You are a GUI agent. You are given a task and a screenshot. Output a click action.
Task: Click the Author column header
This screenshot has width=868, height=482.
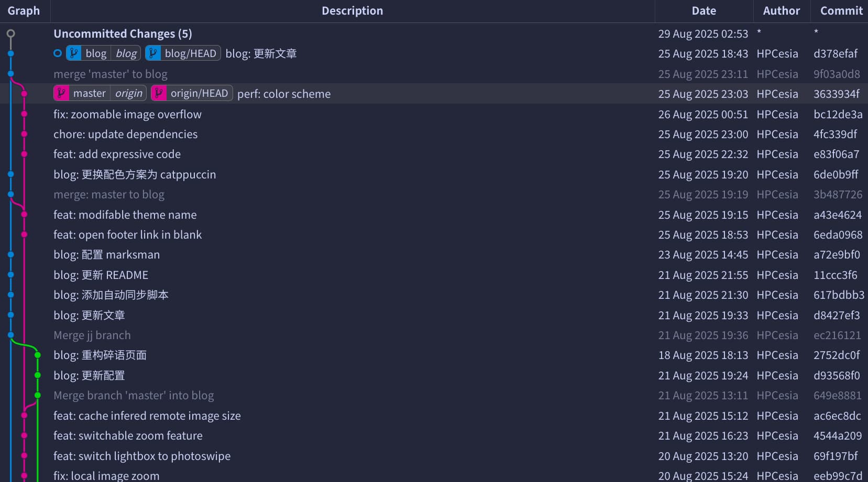[781, 11]
